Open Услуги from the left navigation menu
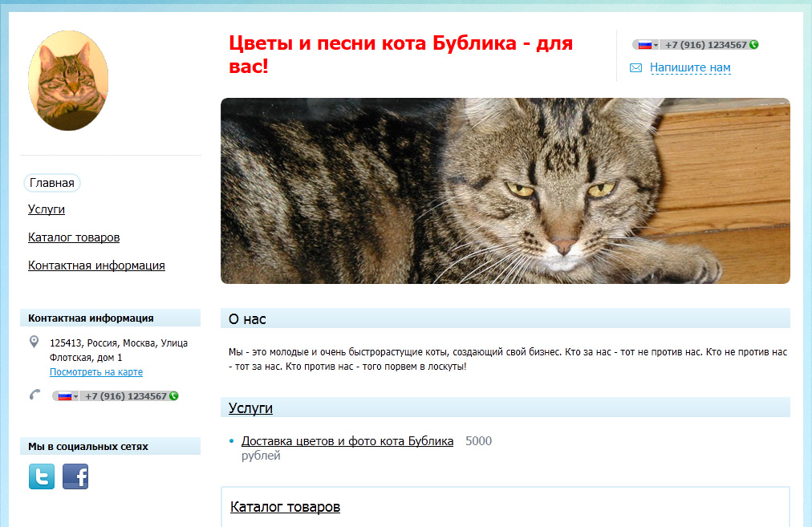 click(x=47, y=209)
